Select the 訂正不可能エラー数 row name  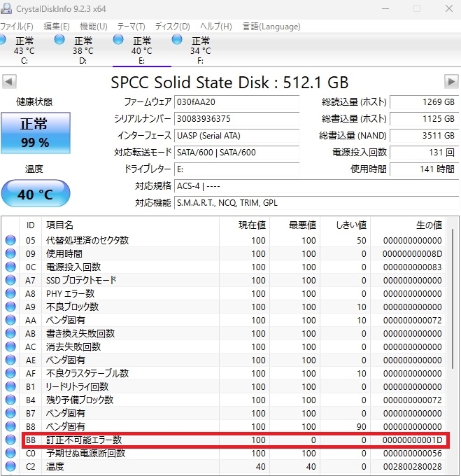pyautogui.click(x=84, y=440)
